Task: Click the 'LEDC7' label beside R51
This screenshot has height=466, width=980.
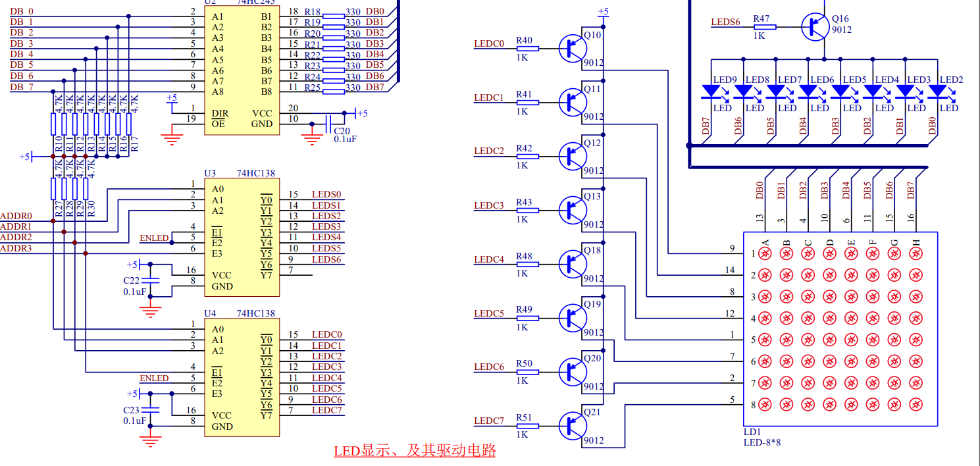Action: pos(489,421)
